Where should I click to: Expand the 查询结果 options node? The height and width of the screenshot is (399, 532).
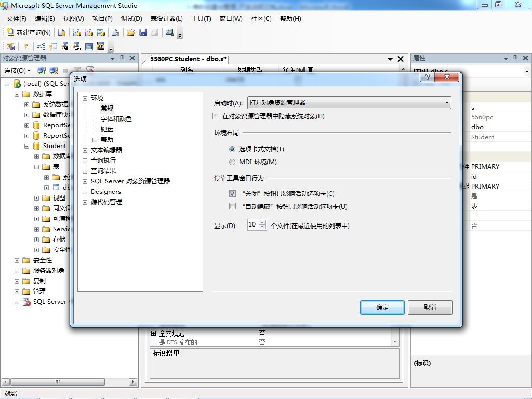click(85, 171)
